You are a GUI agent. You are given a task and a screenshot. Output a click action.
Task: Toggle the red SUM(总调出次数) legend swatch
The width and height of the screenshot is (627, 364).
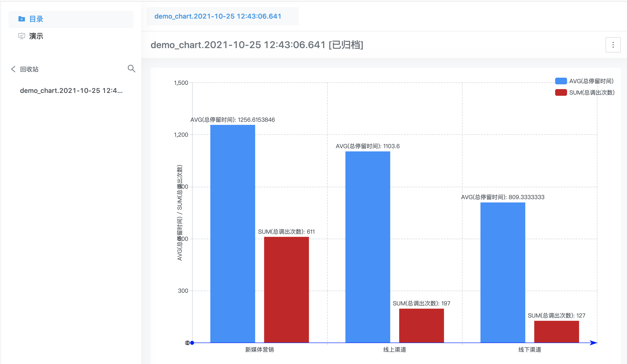[561, 92]
